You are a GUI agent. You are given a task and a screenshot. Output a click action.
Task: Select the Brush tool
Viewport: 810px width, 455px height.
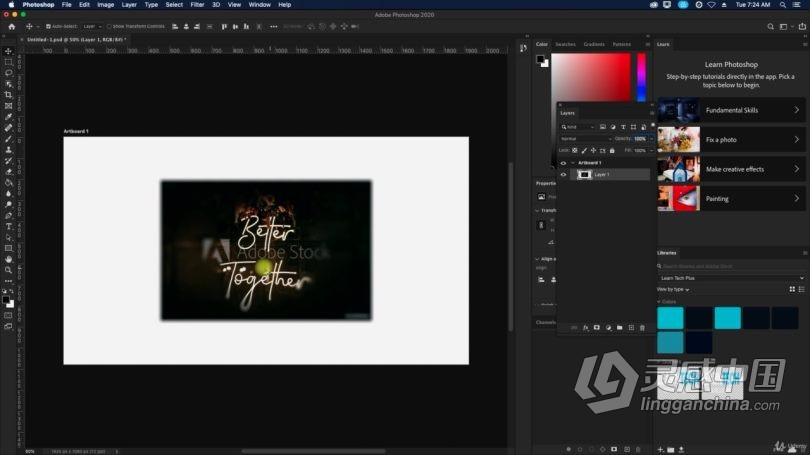click(8, 138)
